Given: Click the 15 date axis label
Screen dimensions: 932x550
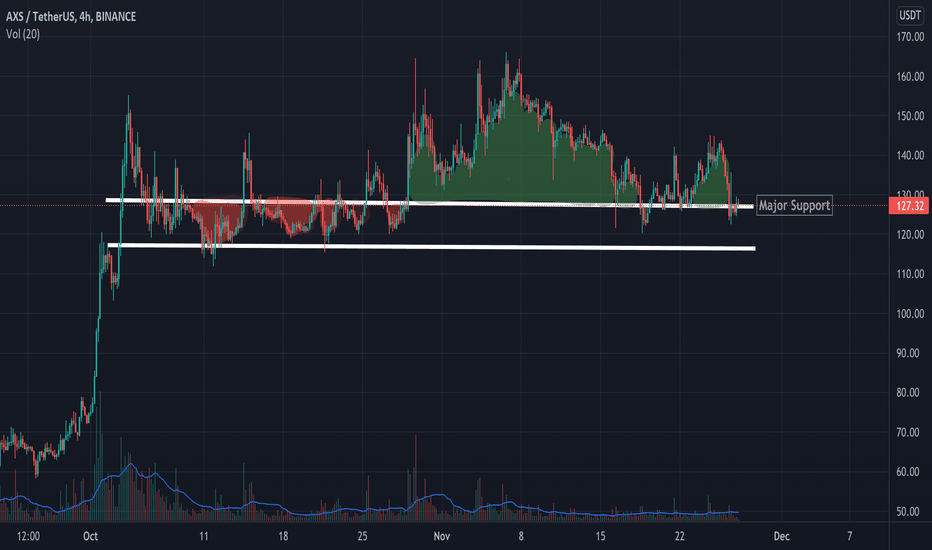Looking at the screenshot, I should [600, 536].
